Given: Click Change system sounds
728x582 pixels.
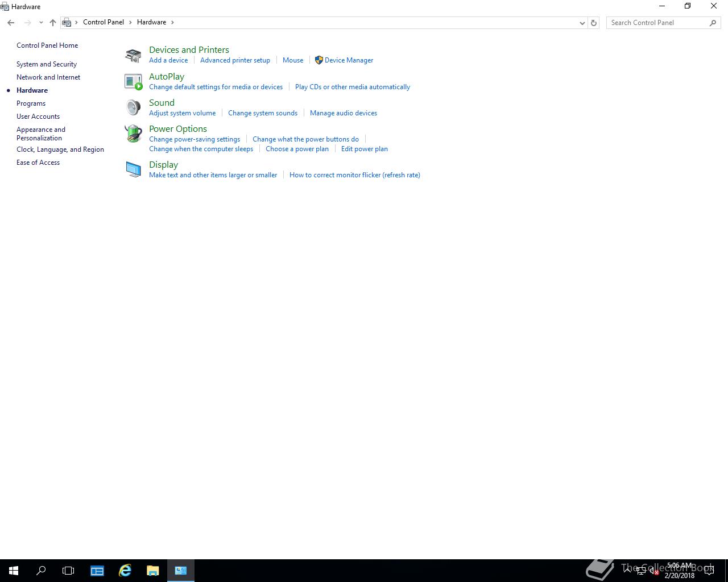Looking at the screenshot, I should [x=263, y=113].
